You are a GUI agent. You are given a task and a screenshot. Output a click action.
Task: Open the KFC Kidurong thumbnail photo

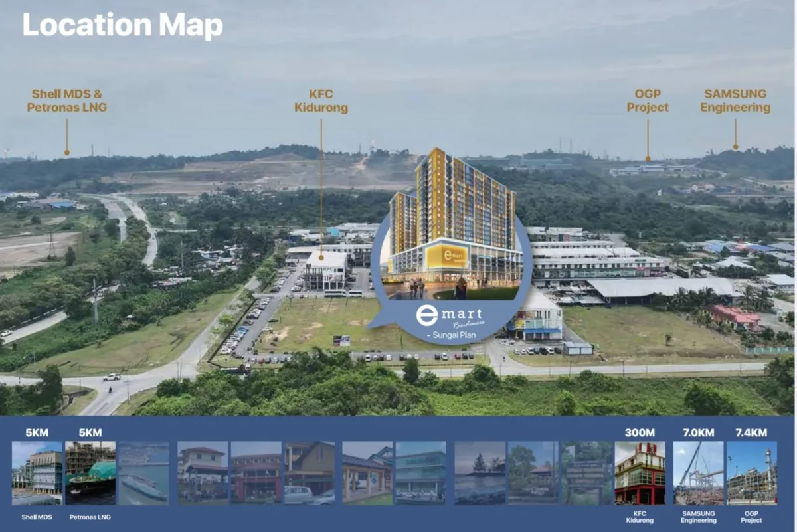pyautogui.click(x=640, y=474)
